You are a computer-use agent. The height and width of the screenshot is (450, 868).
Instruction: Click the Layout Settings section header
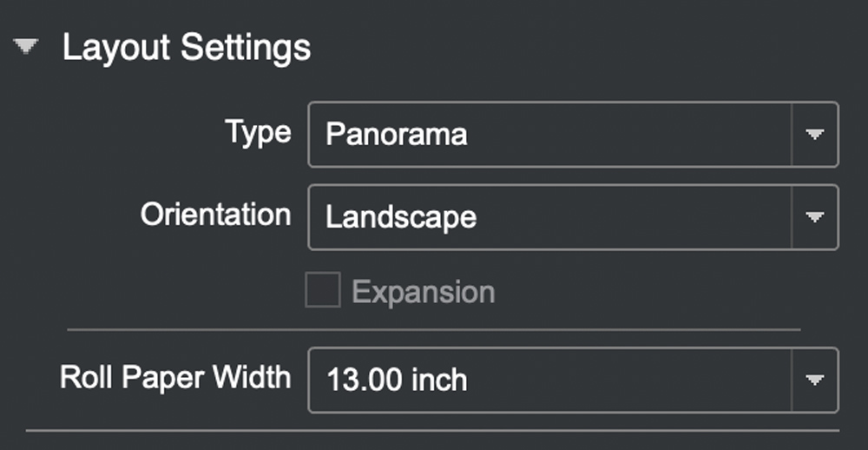tap(186, 48)
